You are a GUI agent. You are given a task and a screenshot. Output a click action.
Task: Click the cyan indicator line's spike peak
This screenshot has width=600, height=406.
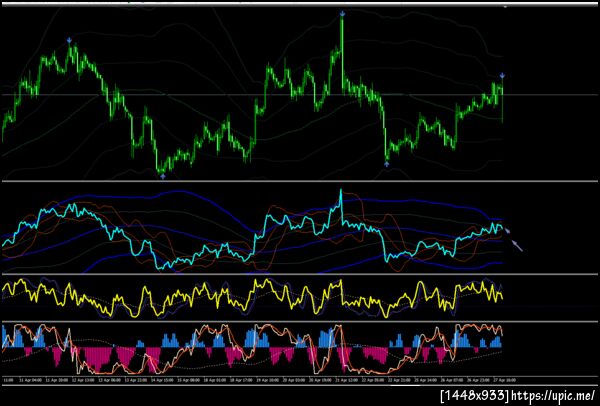click(341, 191)
